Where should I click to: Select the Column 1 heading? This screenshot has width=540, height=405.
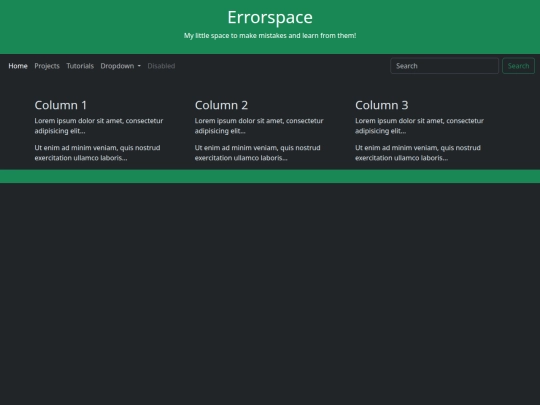tap(61, 105)
